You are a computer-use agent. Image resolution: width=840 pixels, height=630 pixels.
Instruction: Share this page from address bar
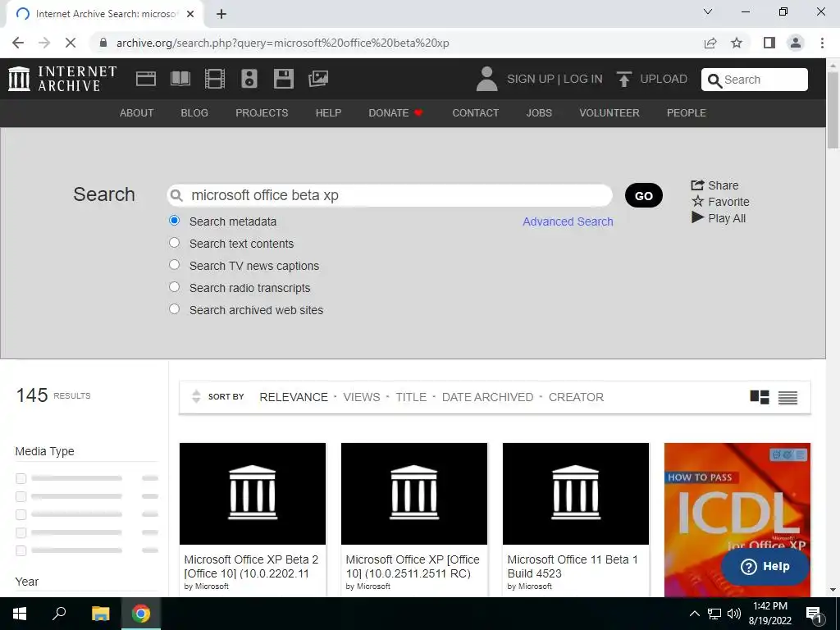coord(710,43)
